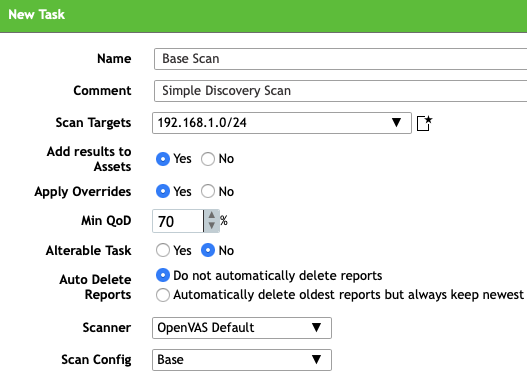Click the New Task dialog title
The width and height of the screenshot is (527, 378).
click(36, 14)
